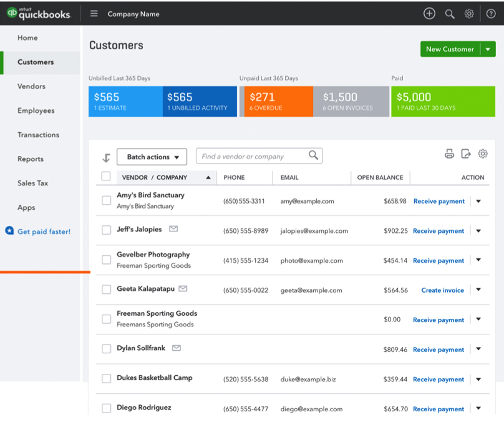Click the magnifier icon in the search field
This screenshot has height=430, width=504.
coord(313,155)
